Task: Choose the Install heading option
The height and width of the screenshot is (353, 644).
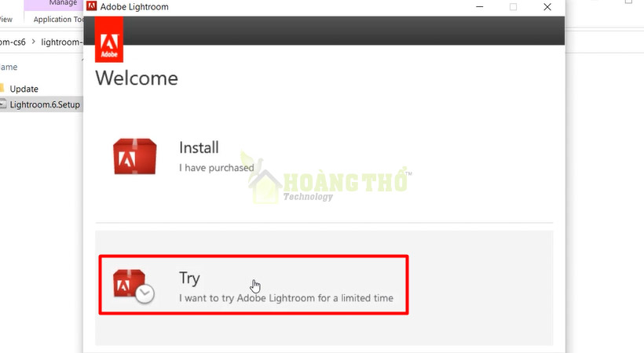Action: point(199,147)
